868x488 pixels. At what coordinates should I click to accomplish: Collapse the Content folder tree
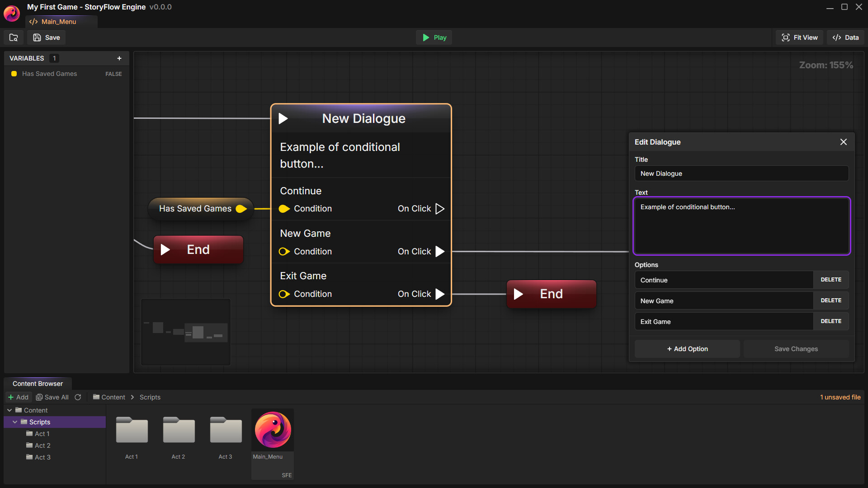[x=9, y=410]
